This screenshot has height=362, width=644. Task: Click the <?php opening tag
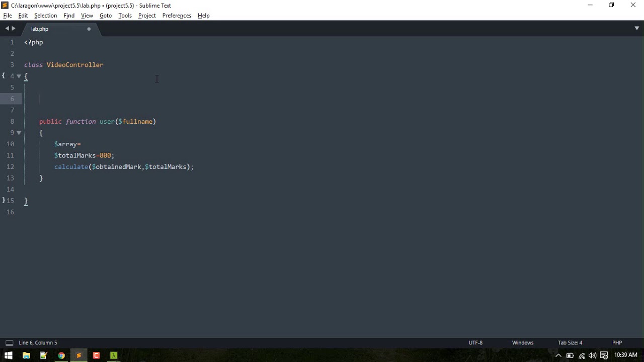(34, 42)
